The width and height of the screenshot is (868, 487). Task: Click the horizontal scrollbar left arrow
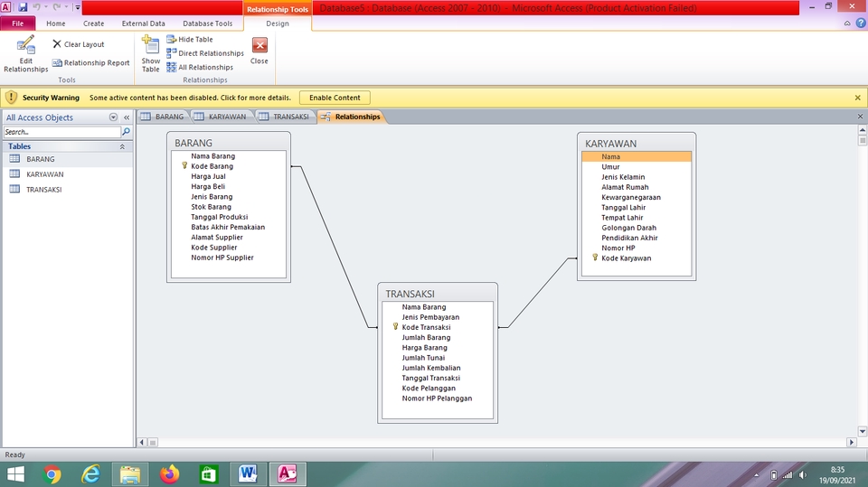point(142,442)
